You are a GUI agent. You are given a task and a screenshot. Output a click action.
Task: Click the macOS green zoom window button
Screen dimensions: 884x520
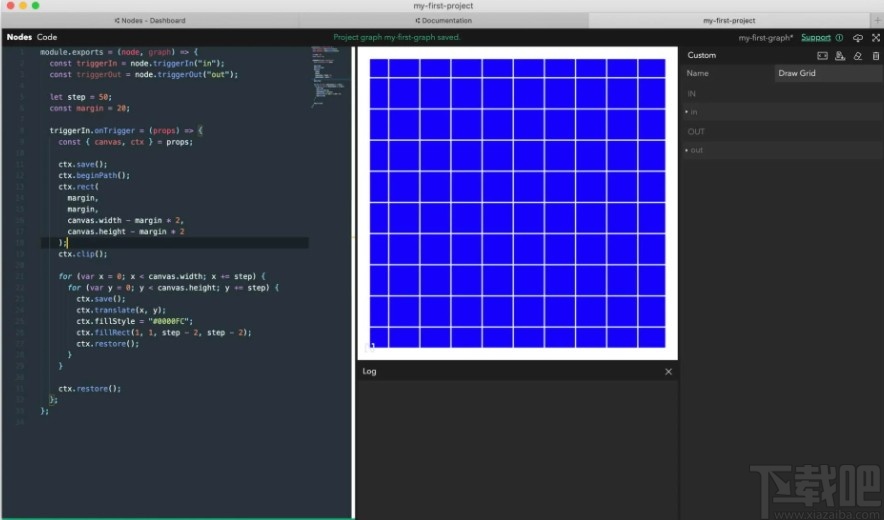click(36, 5)
